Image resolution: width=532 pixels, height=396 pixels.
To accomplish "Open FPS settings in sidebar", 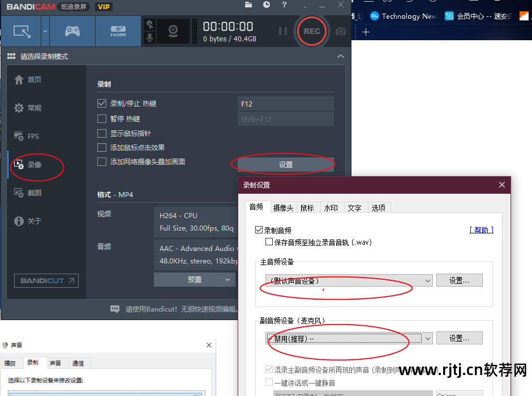I will click(27, 136).
